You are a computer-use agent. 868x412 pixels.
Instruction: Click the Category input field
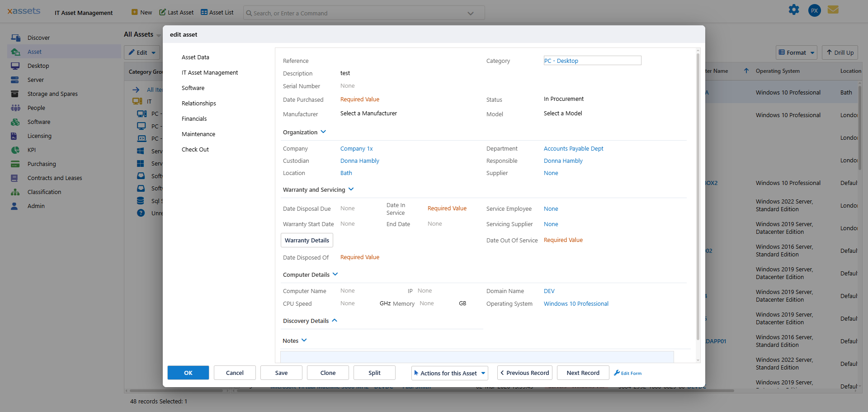point(592,60)
